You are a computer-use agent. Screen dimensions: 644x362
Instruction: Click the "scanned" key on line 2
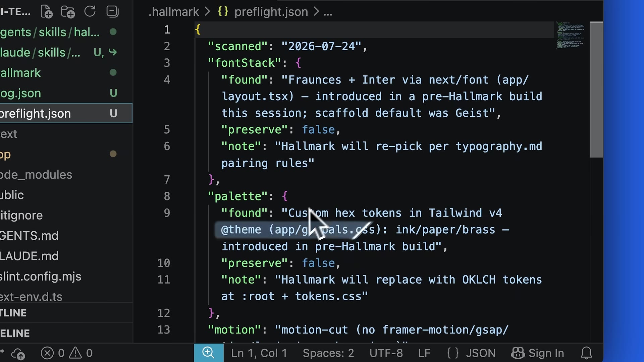pyautogui.click(x=238, y=46)
